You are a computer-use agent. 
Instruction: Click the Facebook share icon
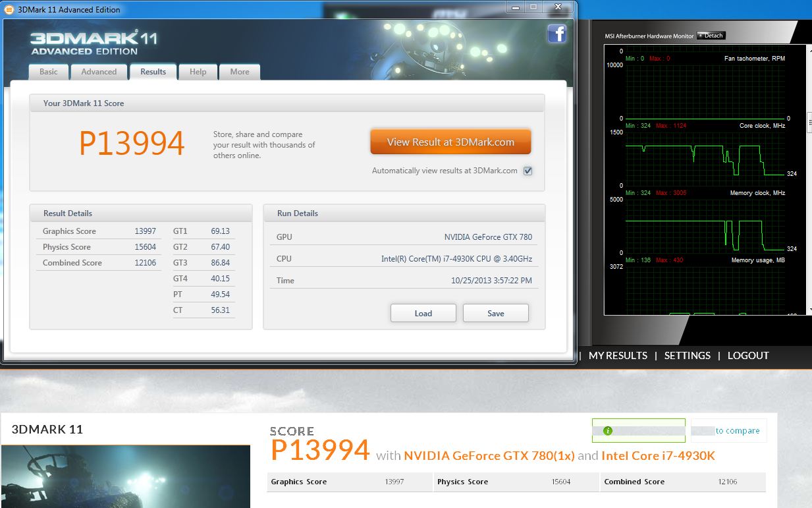[x=556, y=34]
